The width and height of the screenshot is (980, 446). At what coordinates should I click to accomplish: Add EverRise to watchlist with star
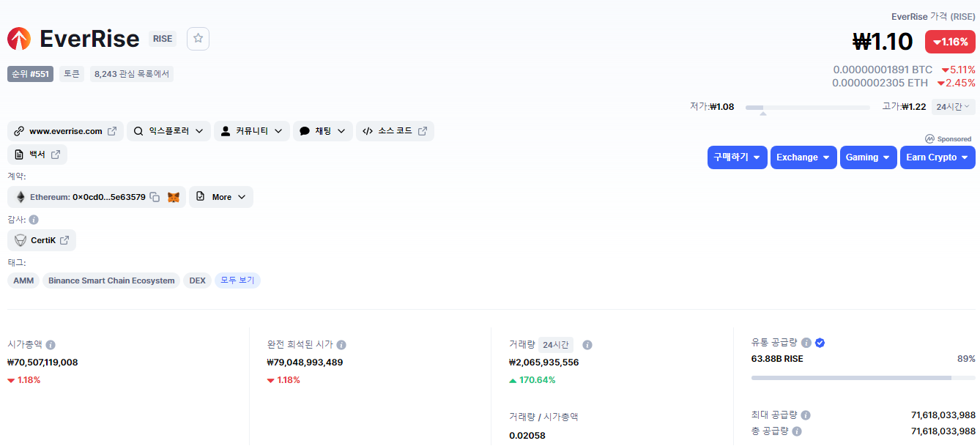198,38
